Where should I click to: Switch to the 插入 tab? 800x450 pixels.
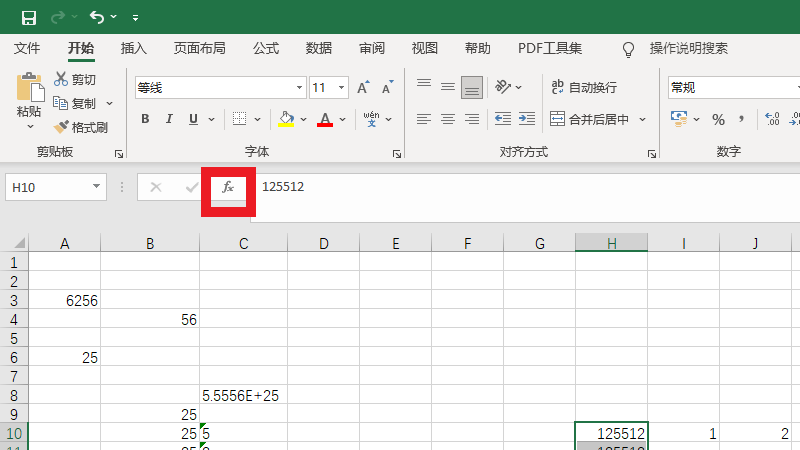134,48
